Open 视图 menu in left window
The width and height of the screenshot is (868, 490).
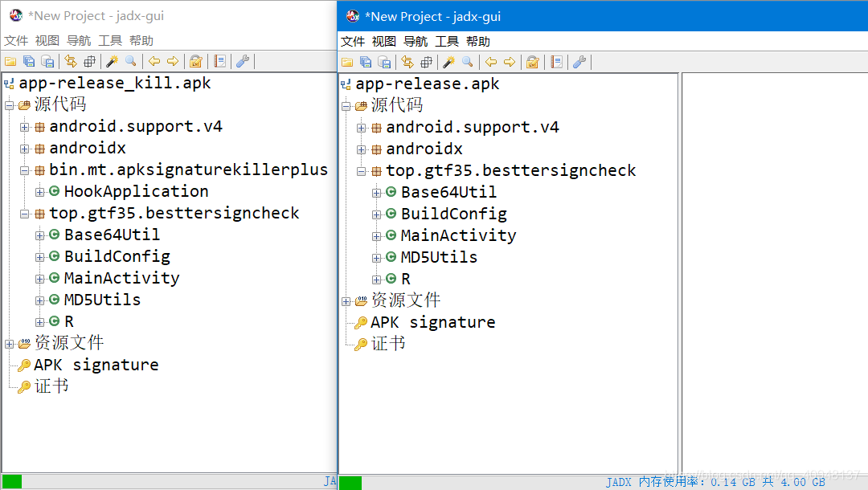47,40
